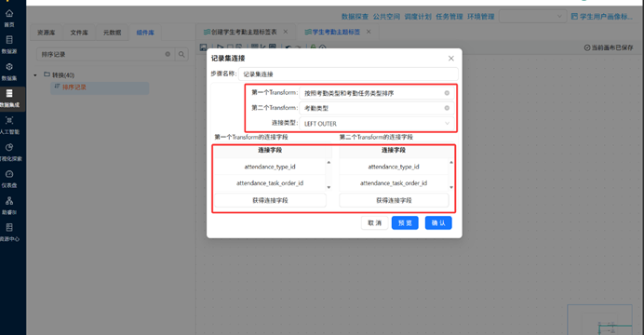This screenshot has height=335, width=644.
Task: Click up arrow of first join-field list scrollbar
Action: pos(329,162)
